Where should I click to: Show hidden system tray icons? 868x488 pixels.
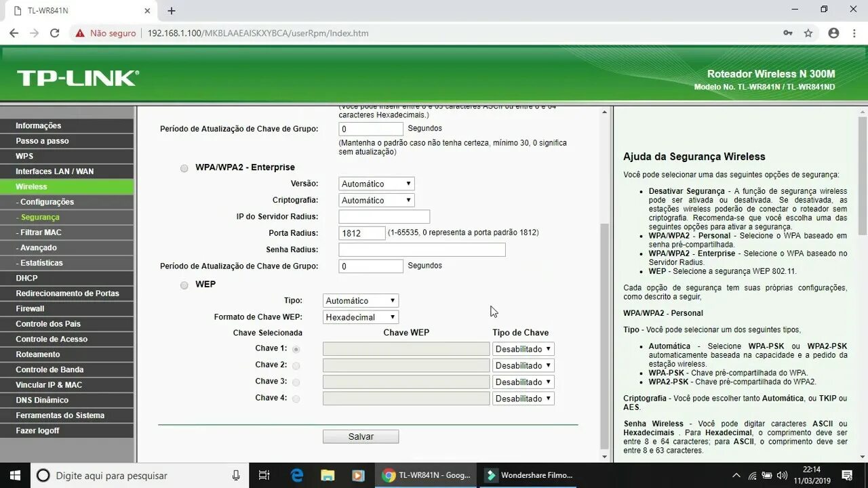736,476
